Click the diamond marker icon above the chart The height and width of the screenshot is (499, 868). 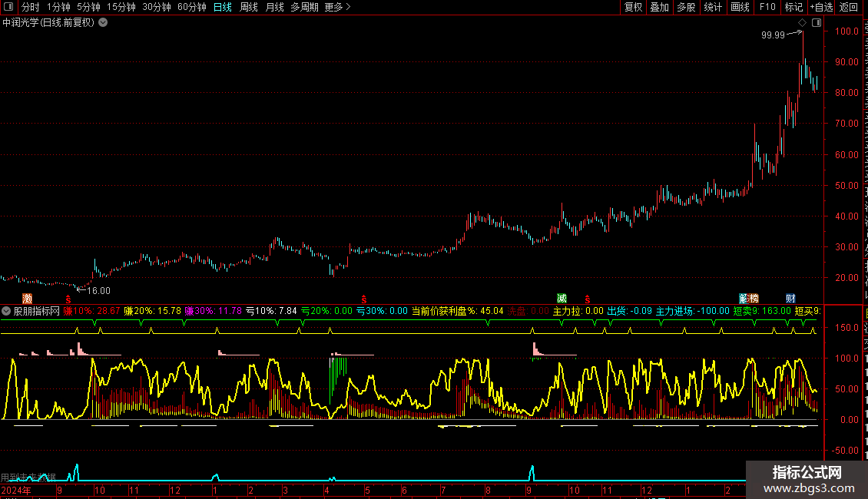click(802, 23)
